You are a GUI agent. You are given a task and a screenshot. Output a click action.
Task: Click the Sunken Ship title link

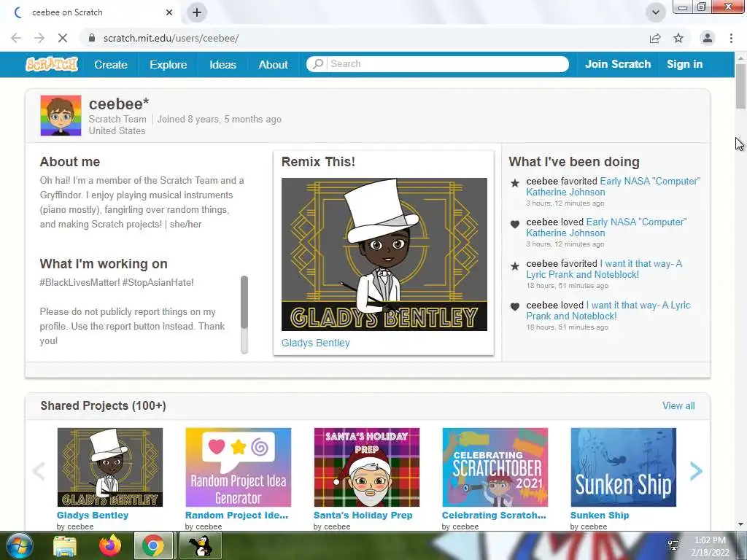[600, 516]
